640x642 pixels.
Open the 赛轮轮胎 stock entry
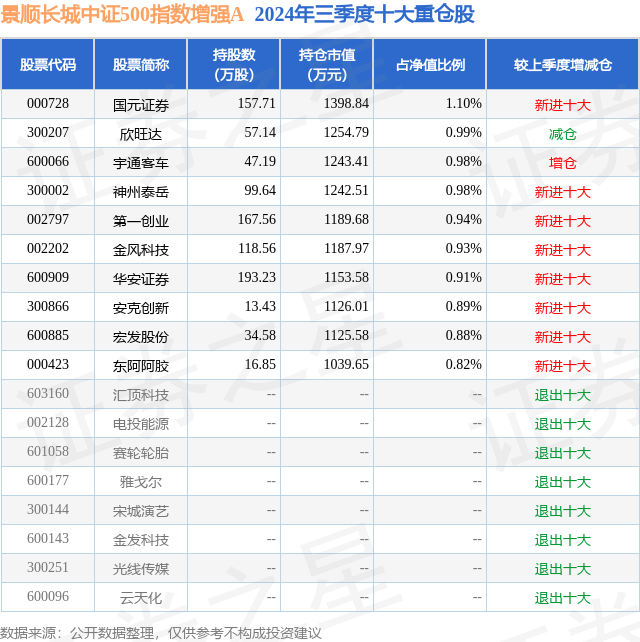click(x=141, y=453)
